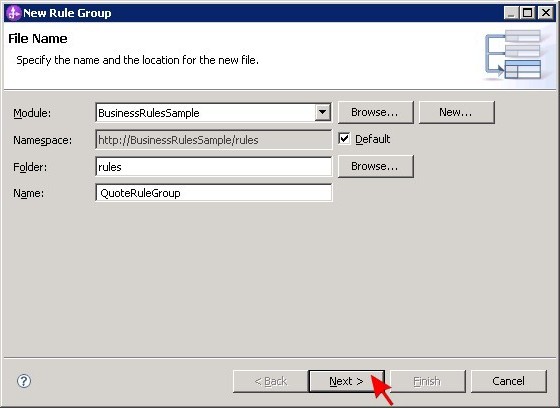Open the Module dropdown arrow

pyautogui.click(x=322, y=113)
